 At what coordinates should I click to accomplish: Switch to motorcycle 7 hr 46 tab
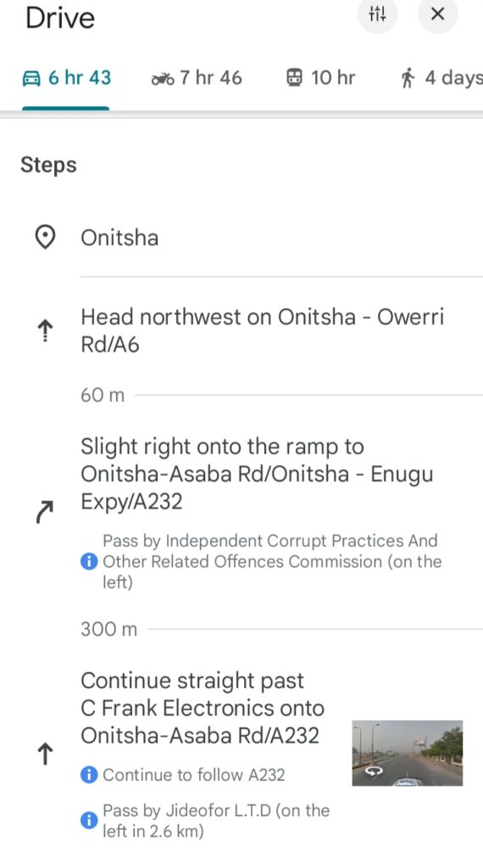pos(197,78)
